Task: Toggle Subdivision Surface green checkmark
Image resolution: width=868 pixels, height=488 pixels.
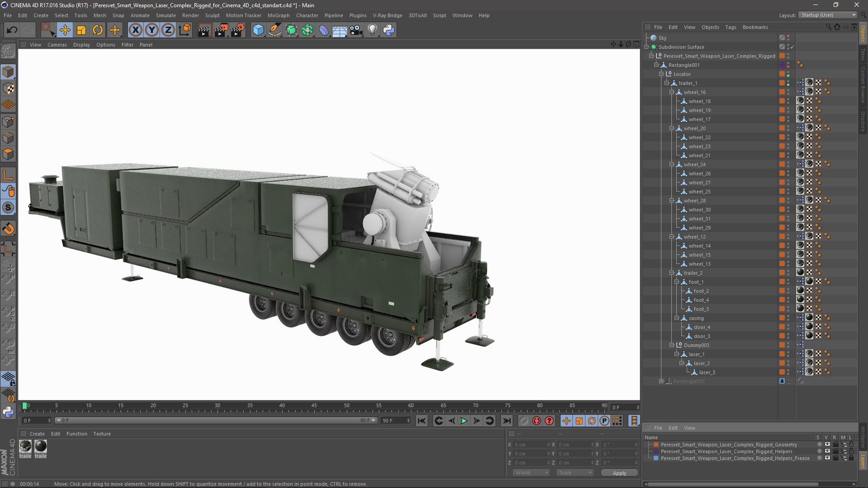Action: (x=792, y=47)
